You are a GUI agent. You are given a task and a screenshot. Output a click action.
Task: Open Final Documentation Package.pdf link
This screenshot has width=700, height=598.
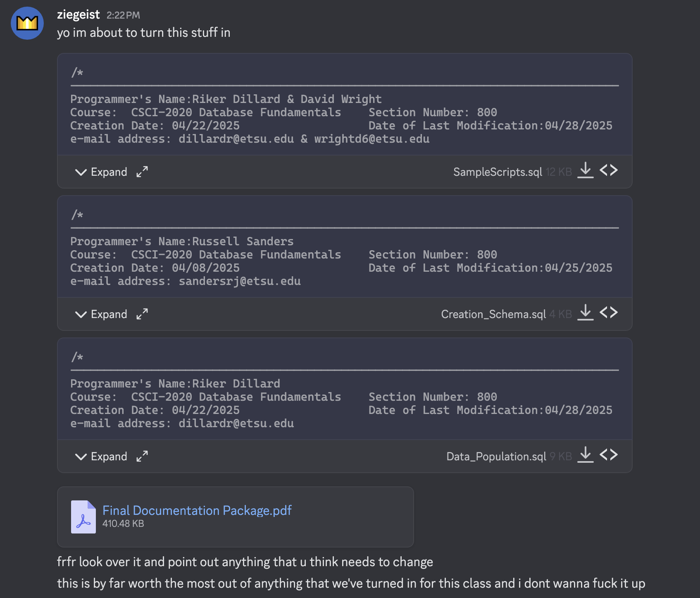point(197,510)
